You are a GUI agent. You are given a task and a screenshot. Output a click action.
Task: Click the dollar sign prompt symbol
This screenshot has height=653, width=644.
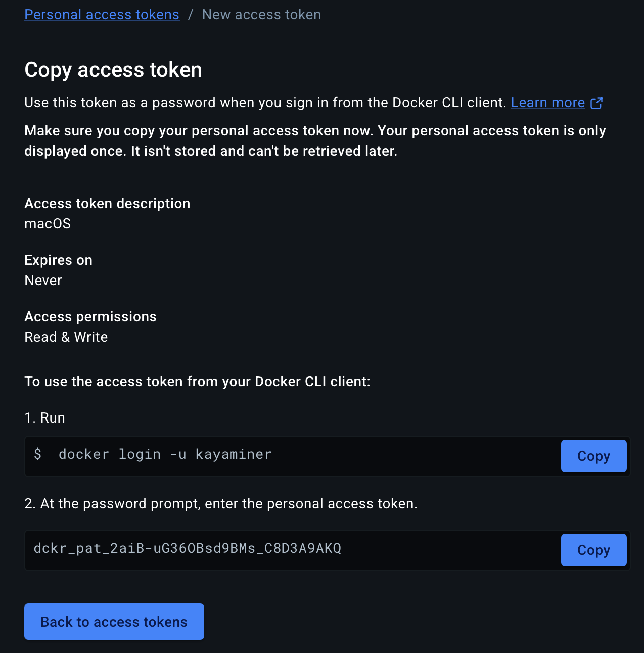pos(38,454)
